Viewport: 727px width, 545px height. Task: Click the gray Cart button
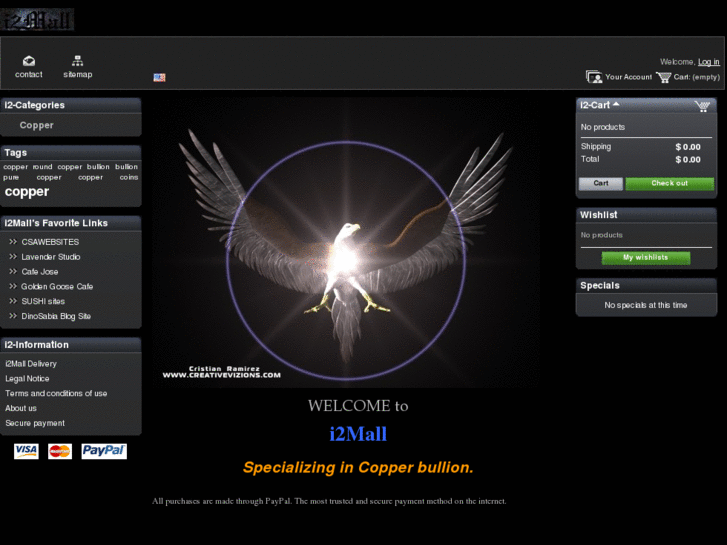[601, 183]
